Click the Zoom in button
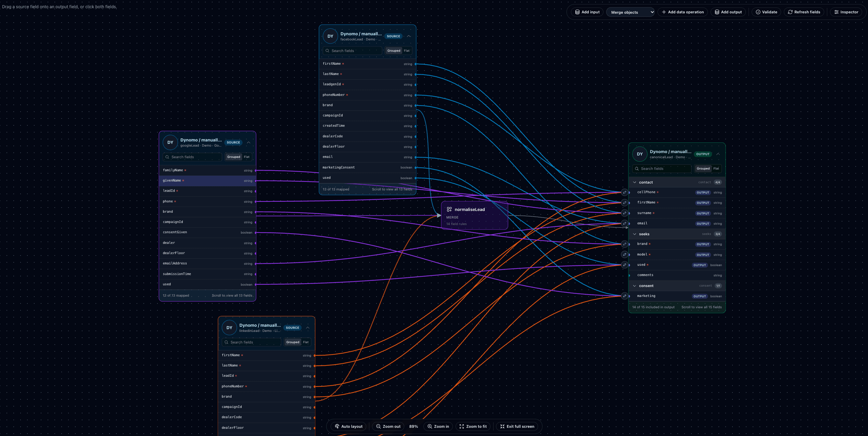The width and height of the screenshot is (868, 436). 438,426
